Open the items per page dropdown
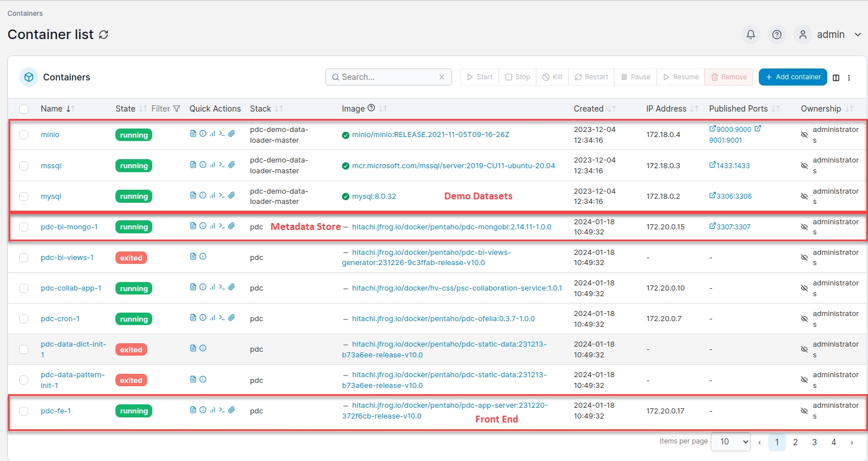Screen dimensions: 868x461 pyautogui.click(x=731, y=442)
